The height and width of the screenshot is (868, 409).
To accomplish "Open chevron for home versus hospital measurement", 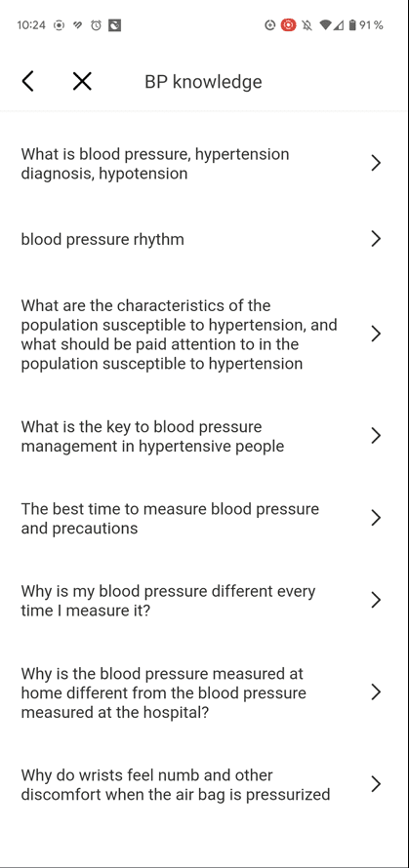I will (x=376, y=692).
